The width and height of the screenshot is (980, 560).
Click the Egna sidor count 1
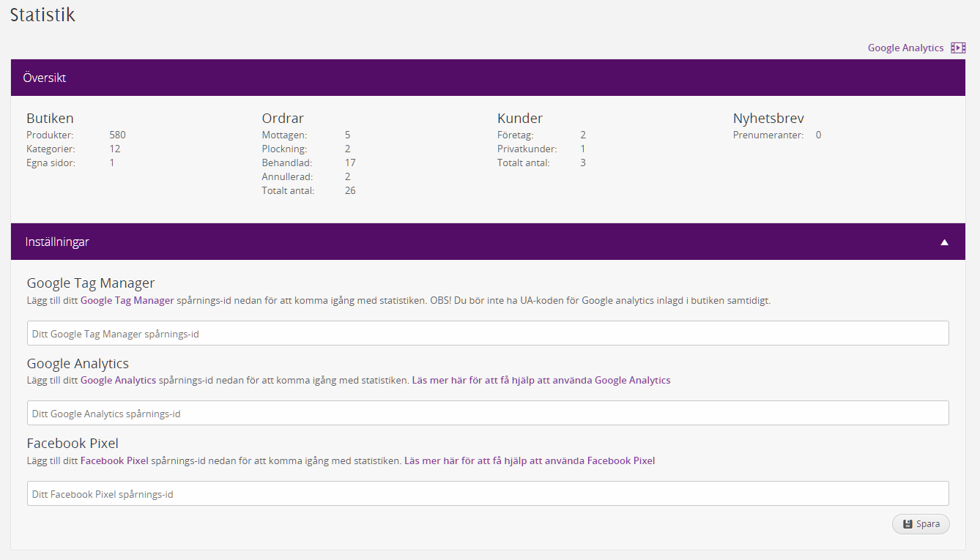112,163
